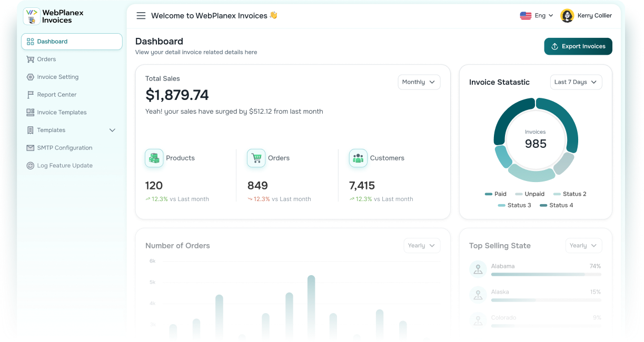644x342 pixels.
Task: Click the Alabama state name
Action: [503, 266]
